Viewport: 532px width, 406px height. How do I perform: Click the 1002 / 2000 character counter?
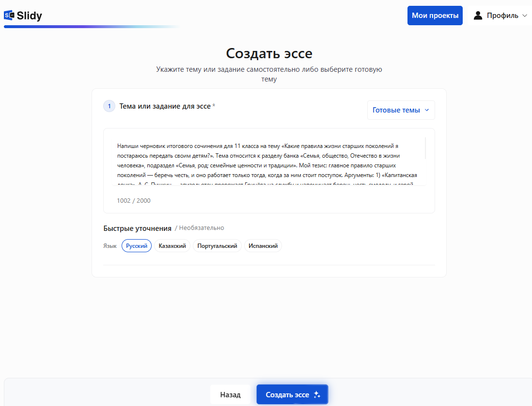(134, 200)
